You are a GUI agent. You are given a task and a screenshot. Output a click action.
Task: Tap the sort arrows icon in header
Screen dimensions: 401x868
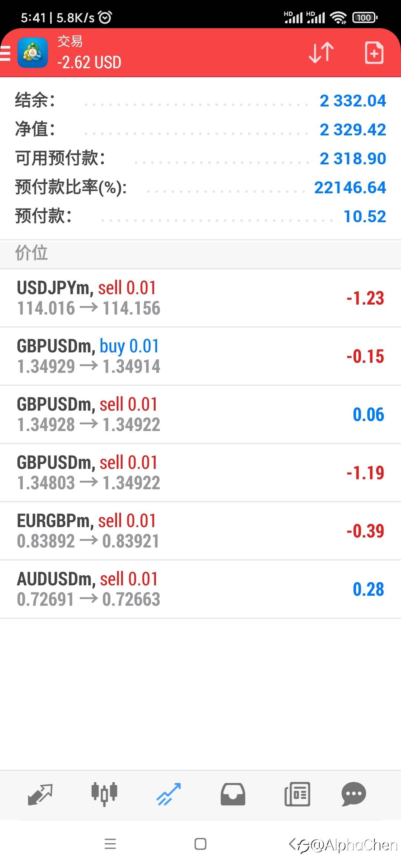(321, 52)
